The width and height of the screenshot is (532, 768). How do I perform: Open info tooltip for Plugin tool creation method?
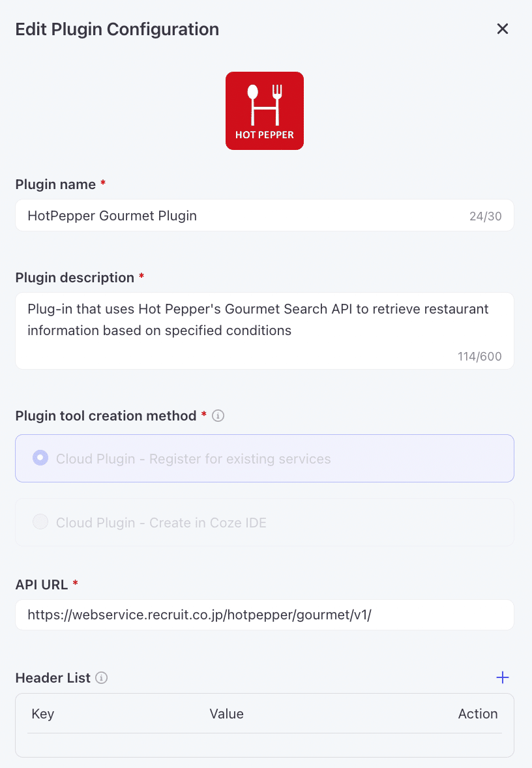pos(218,416)
